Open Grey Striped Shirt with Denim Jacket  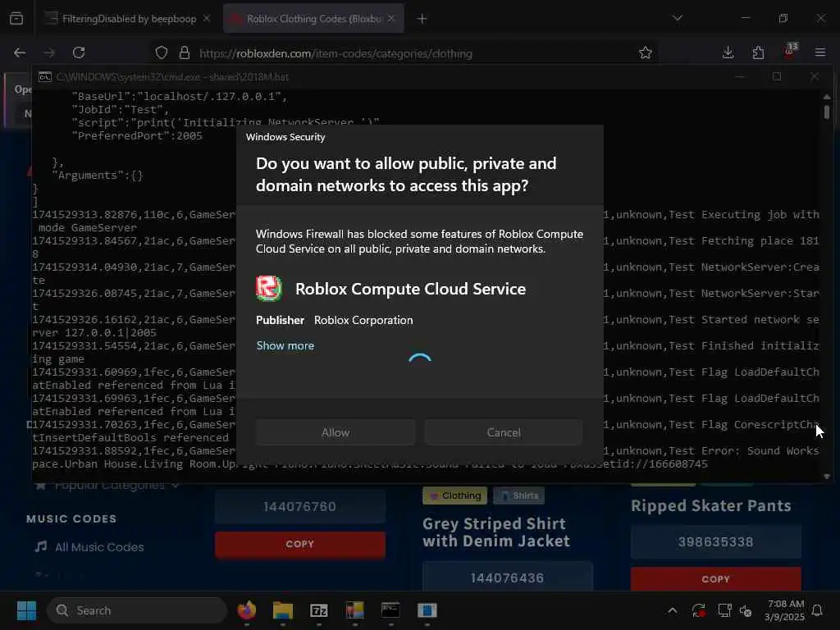496,532
